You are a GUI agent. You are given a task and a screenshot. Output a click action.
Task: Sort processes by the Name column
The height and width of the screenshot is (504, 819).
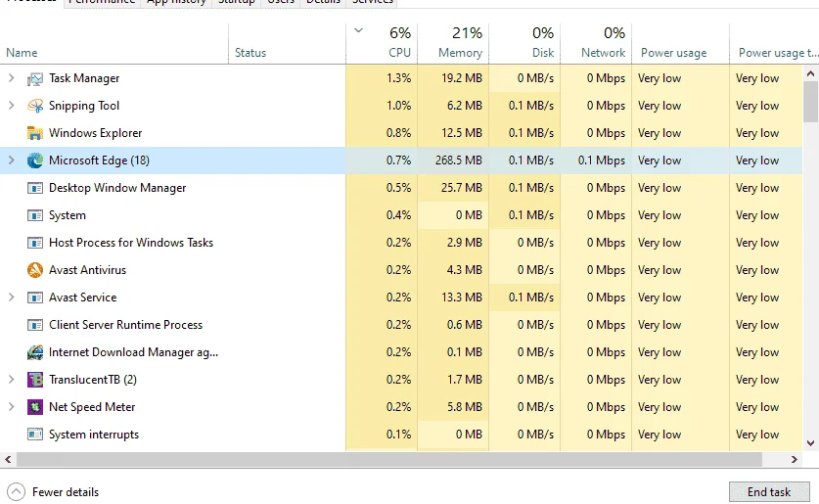coord(114,44)
